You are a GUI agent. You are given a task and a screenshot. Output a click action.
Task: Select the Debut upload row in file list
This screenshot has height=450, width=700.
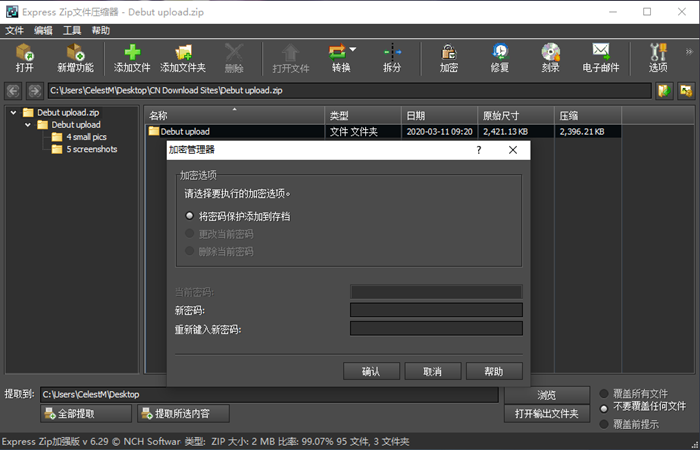point(383,131)
